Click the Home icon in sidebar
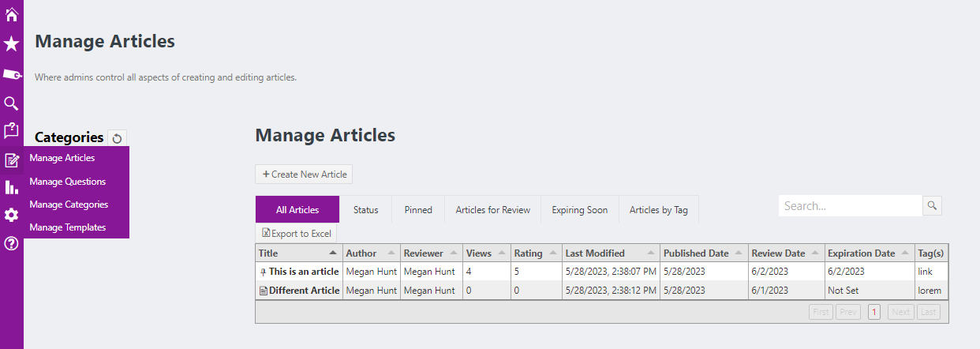 (x=12, y=14)
